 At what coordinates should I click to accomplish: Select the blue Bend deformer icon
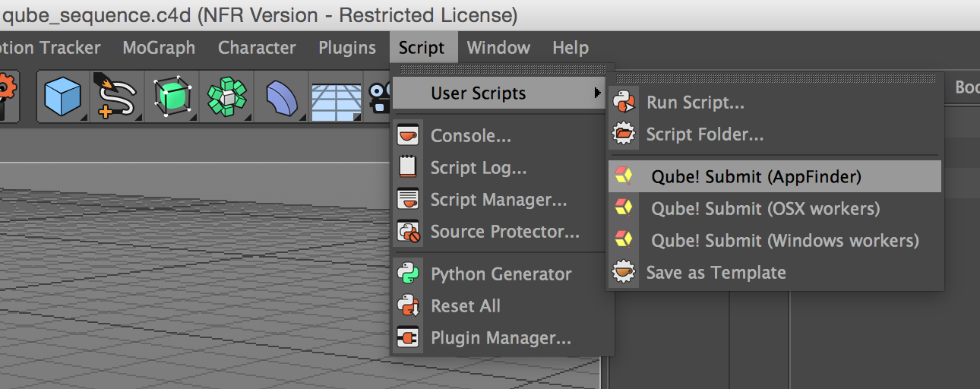click(x=280, y=97)
